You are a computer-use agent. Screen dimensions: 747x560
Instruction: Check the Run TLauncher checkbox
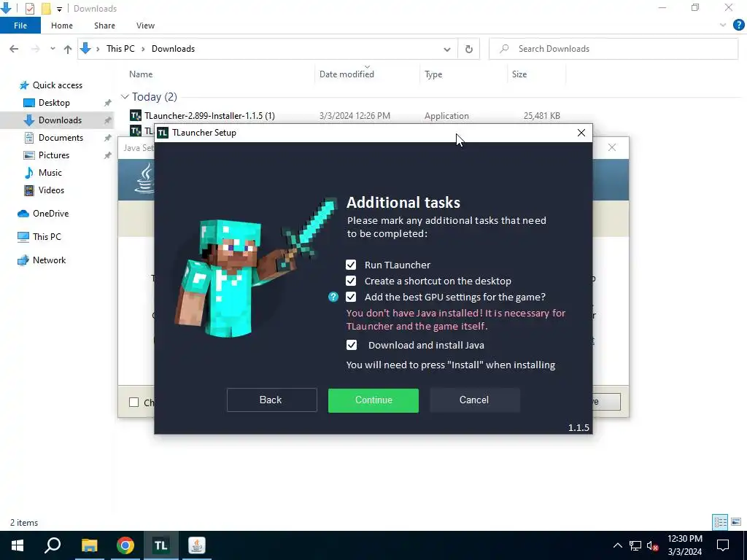351,265
